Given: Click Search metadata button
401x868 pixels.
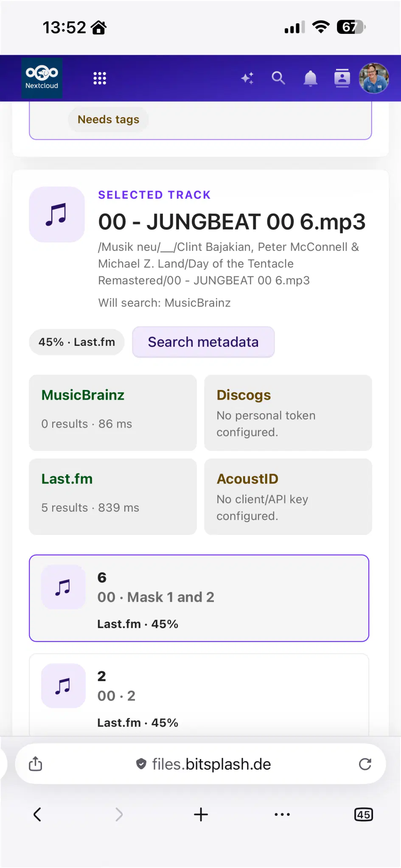Looking at the screenshot, I should click(203, 342).
